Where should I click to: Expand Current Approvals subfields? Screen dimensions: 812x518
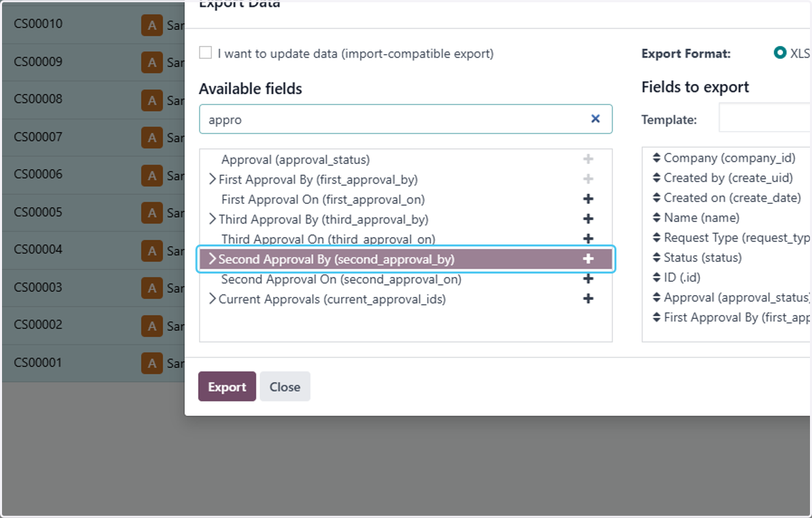pos(212,299)
